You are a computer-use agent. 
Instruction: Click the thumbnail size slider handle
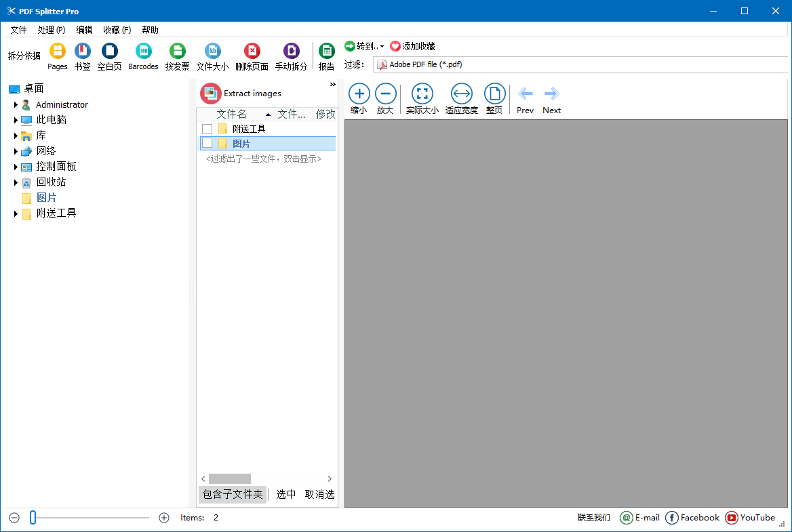click(x=33, y=517)
